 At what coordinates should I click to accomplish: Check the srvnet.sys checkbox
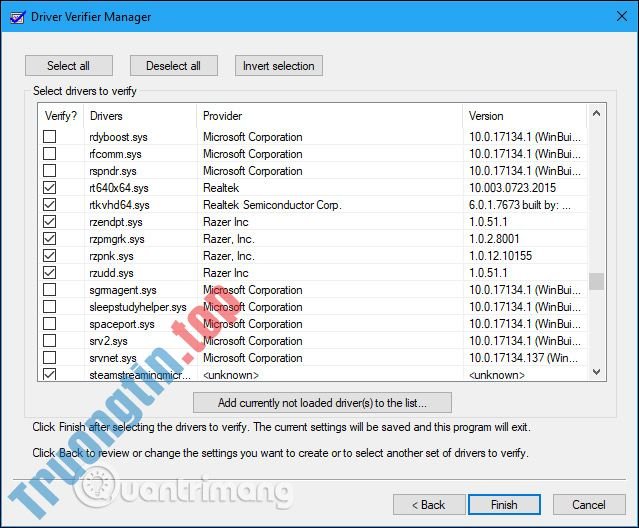pos(50,358)
